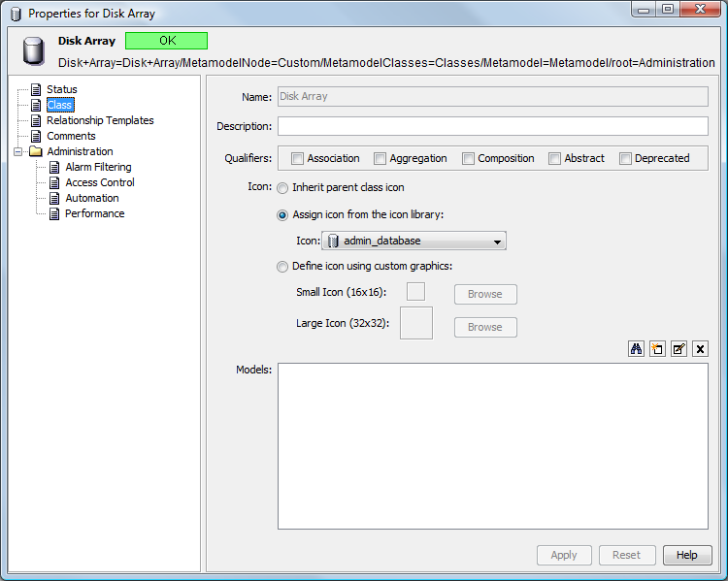Click the Automation page icon
Screen dimensions: 728x581
(54, 198)
